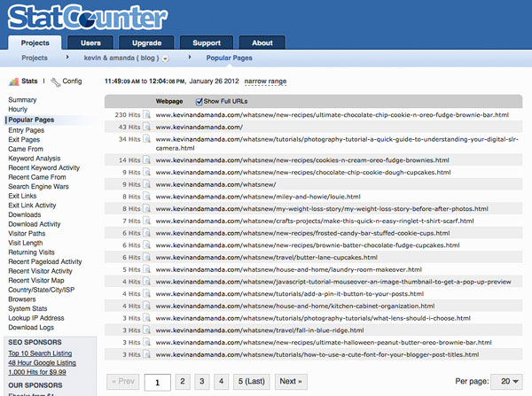Open Browsers in the sidebar
Screen dimensions: 532x396
[21, 299]
